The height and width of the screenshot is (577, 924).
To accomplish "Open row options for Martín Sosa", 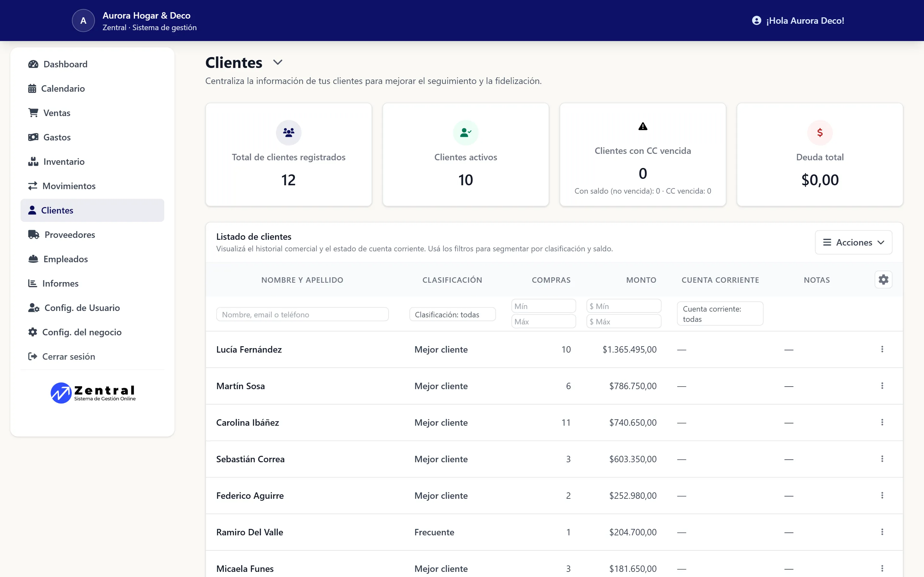I will pyautogui.click(x=882, y=386).
